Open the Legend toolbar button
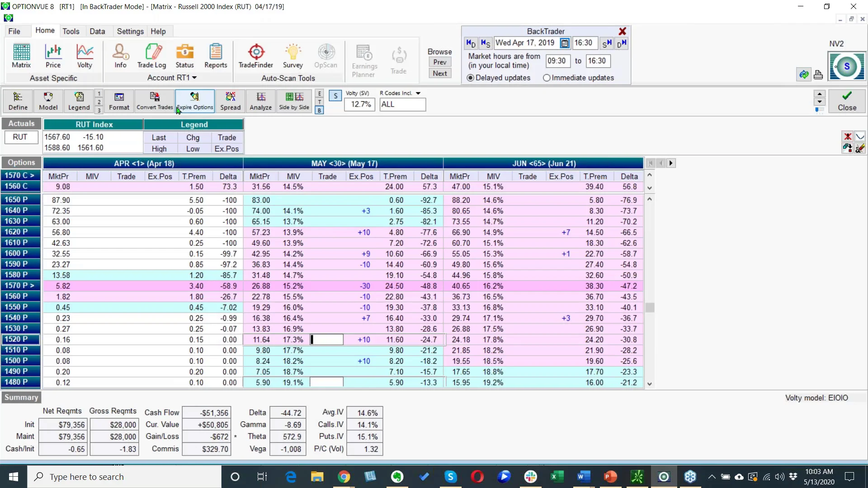 pos(79,101)
